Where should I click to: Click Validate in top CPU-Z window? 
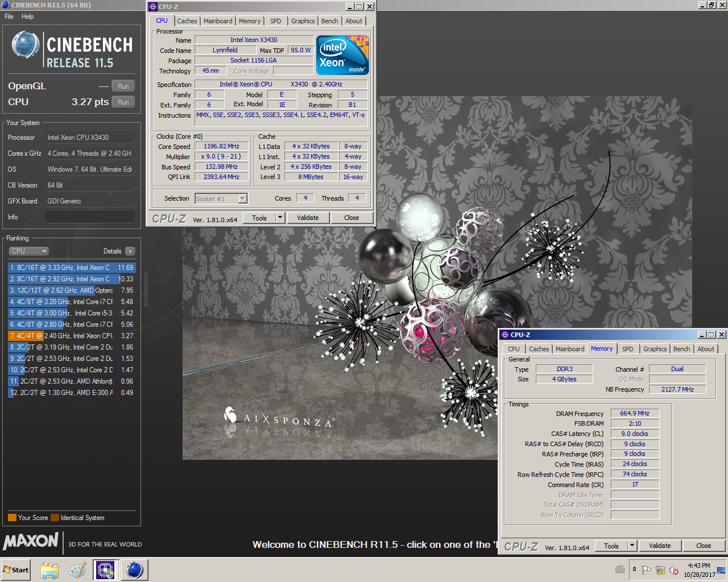(308, 218)
